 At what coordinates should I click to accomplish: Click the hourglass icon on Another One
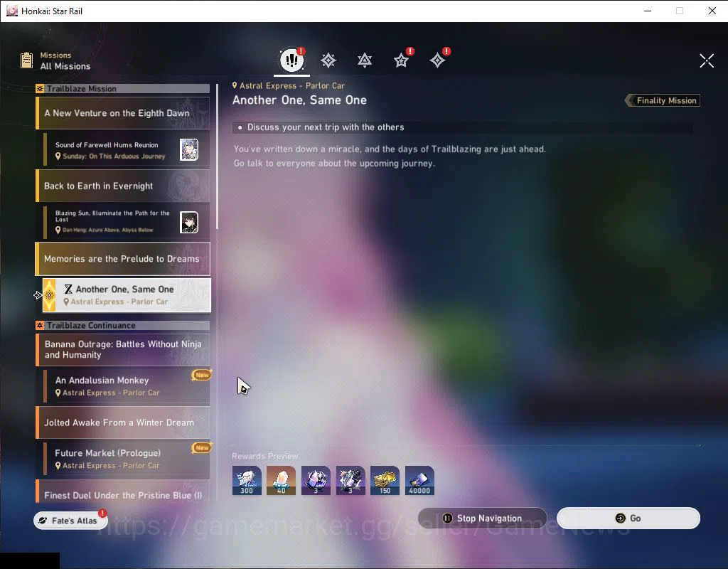tap(68, 289)
